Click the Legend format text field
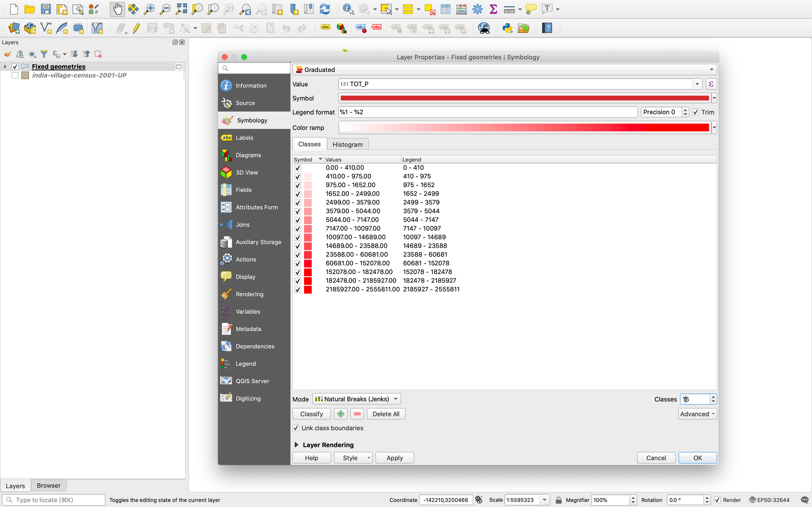The height and width of the screenshot is (507, 812). (x=487, y=112)
